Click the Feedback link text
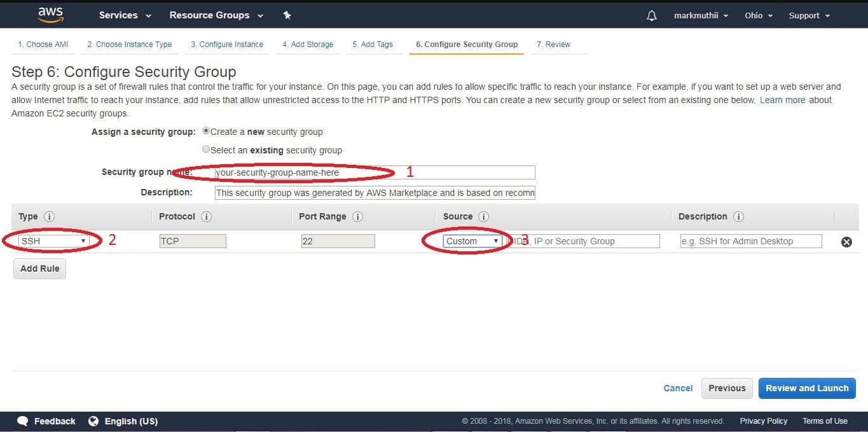868x432 pixels. click(x=55, y=421)
